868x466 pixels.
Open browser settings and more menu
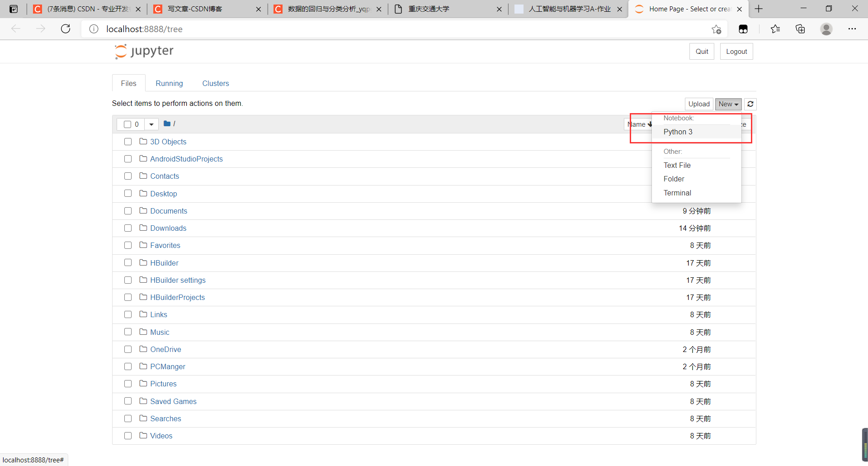coord(852,29)
